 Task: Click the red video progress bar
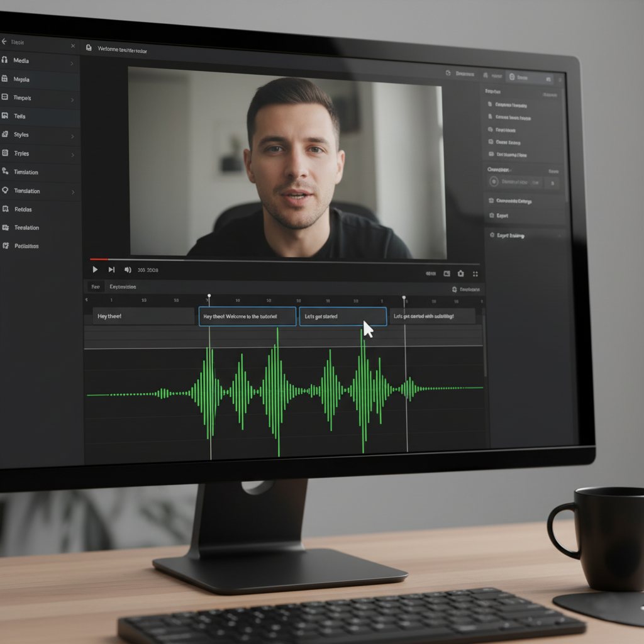pos(99,259)
